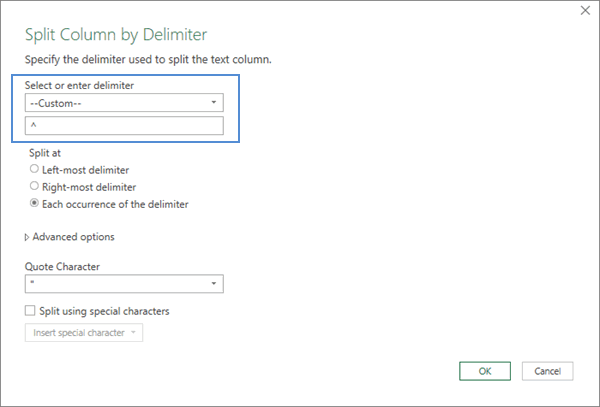Close the Split Column by Delimiter dialog

pyautogui.click(x=585, y=10)
